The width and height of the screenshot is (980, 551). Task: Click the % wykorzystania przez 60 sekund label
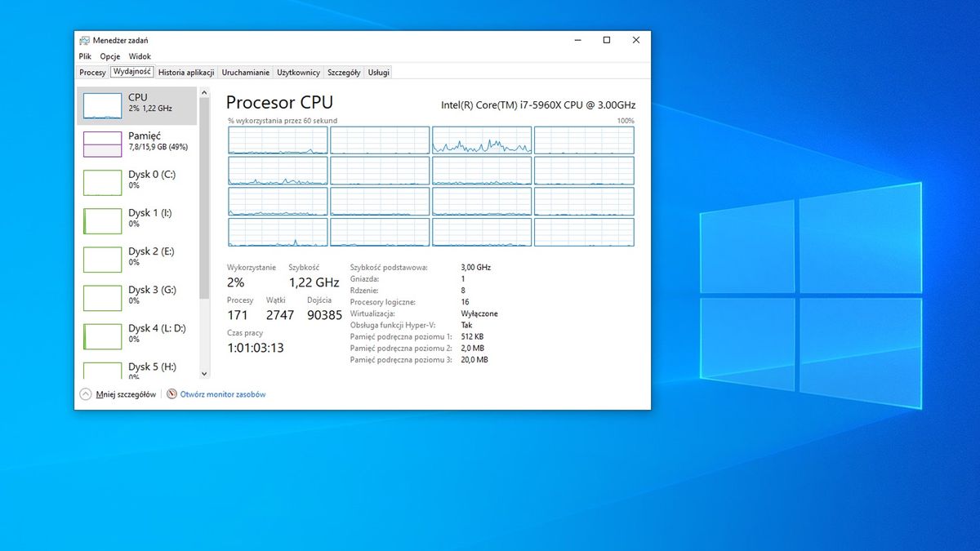click(x=283, y=121)
